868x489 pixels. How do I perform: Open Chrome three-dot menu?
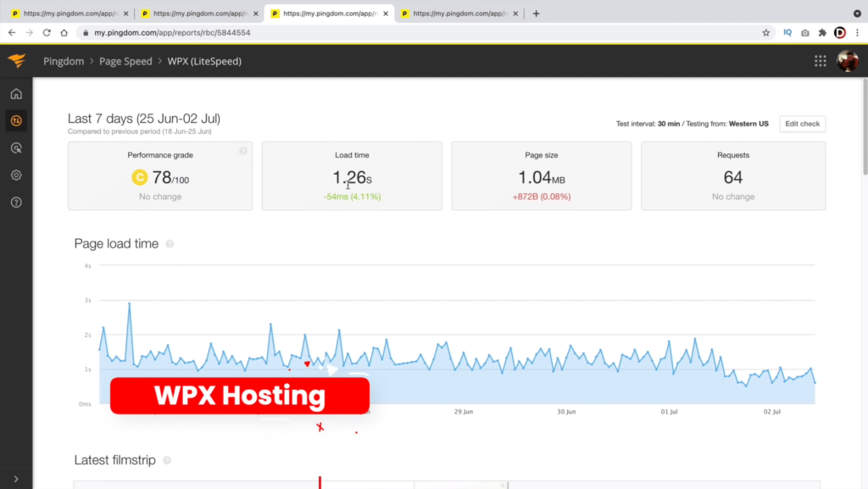[x=858, y=33]
